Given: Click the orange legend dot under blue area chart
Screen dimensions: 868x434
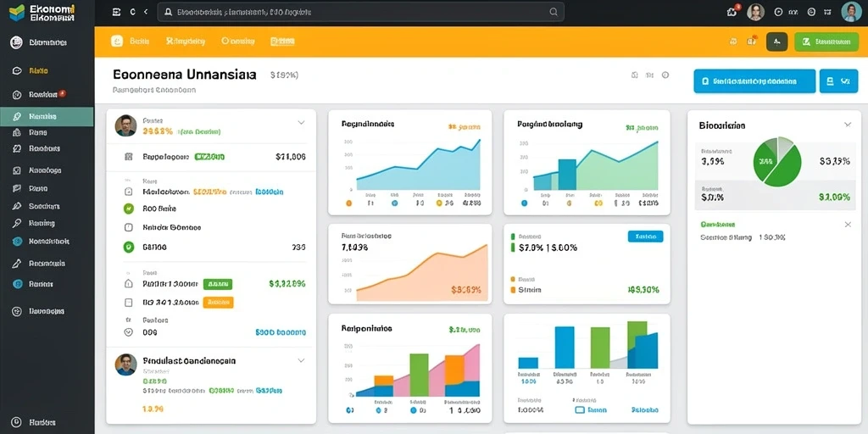Looking at the screenshot, I should click(348, 203).
